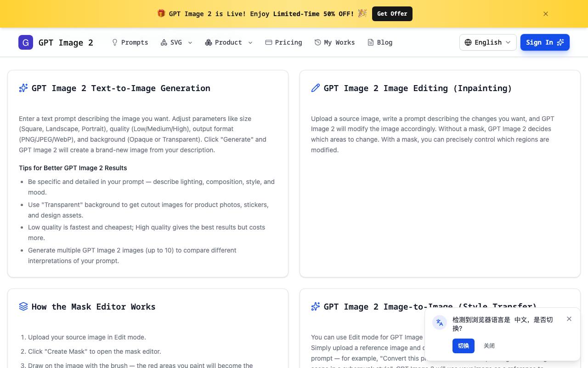Click "检测到浏览器语言是 中文" popup message
588x368 pixels.
point(503,324)
